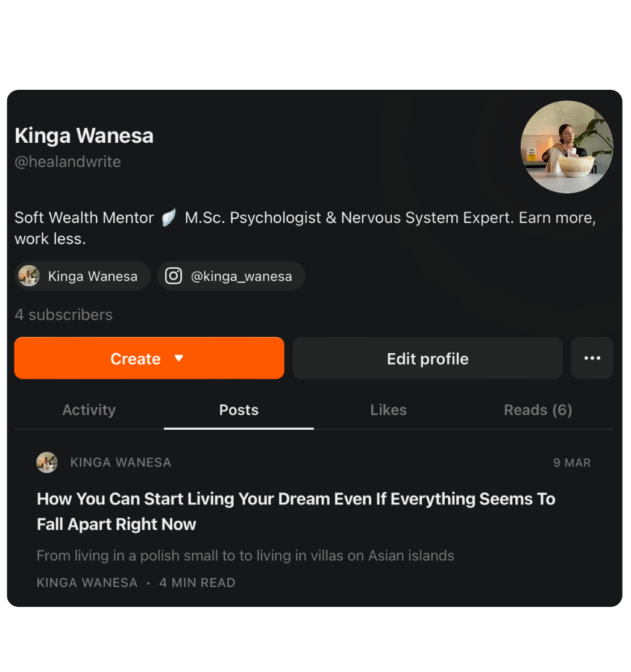This screenshot has height=672, width=631.
Task: Open the post titled How You Can Start Living
Action: click(296, 512)
